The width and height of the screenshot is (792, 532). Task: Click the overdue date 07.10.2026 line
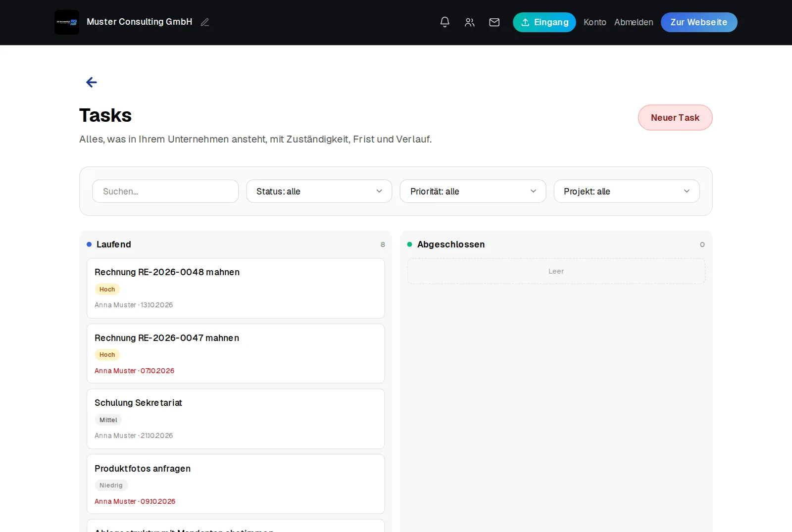[x=135, y=371]
